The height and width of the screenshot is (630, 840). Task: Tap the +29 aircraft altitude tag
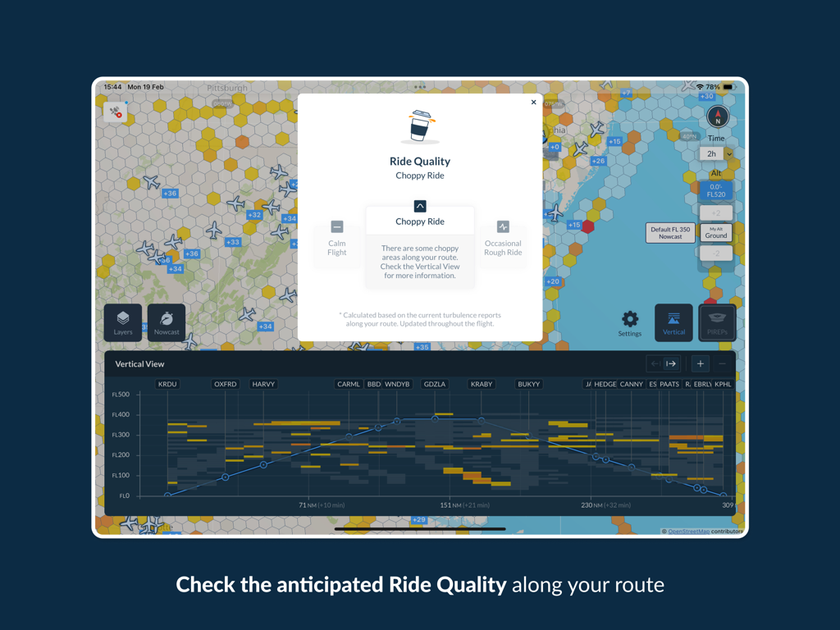pos(419,519)
